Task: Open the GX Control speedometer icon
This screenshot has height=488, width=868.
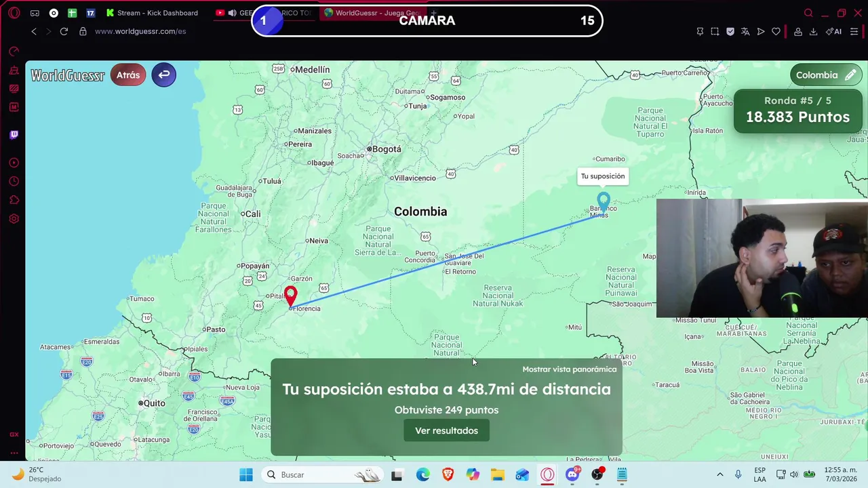Action: click(14, 52)
